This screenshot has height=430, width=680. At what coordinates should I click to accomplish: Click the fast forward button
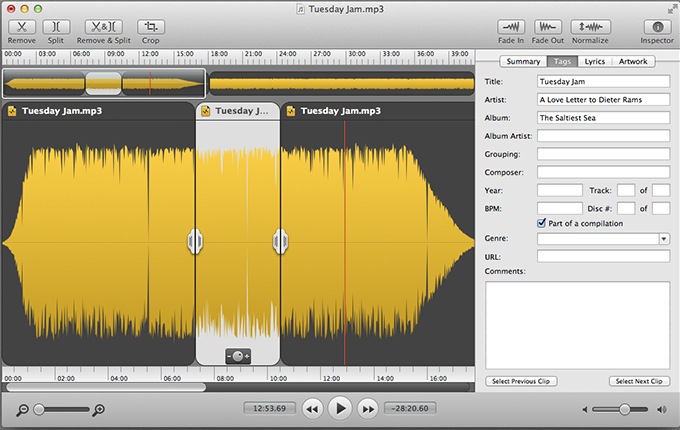pyautogui.click(x=368, y=408)
